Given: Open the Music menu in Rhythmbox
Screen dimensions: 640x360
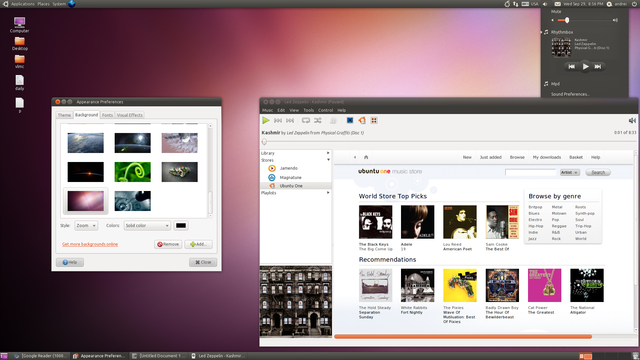Looking at the screenshot, I should (x=267, y=110).
